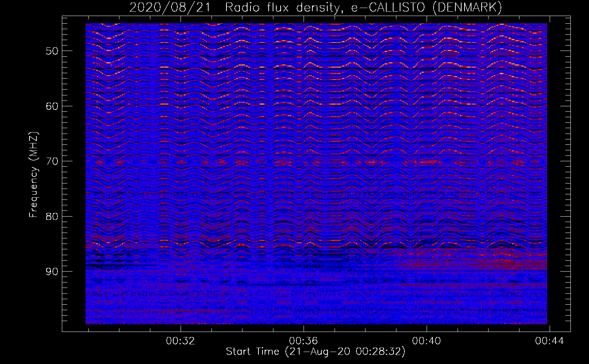
Task: Click the 00:36 time tick label
Action: (x=303, y=341)
